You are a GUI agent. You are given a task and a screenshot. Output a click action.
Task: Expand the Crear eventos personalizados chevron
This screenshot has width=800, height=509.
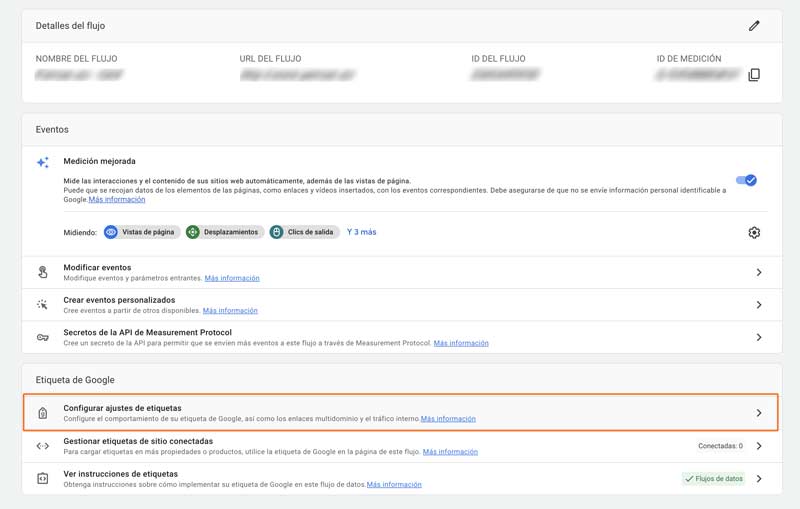tap(759, 304)
